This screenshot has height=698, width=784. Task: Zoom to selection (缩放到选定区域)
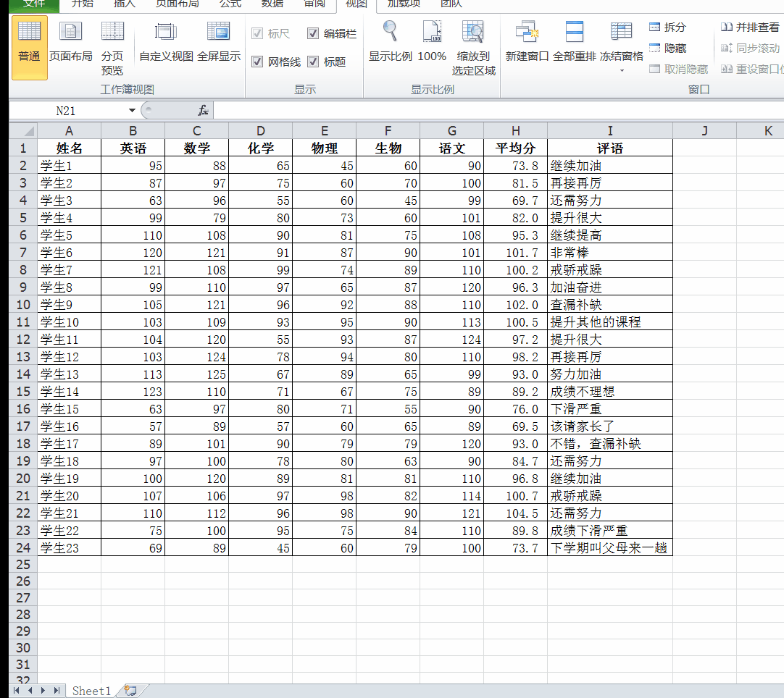coord(473,49)
